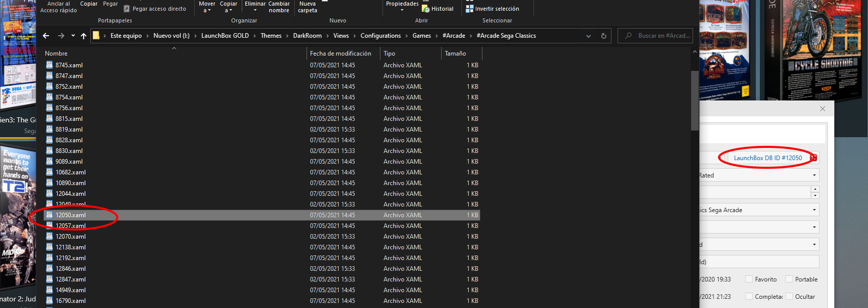Click the search field Buscar en #Arcad...
868x308 pixels.
coord(655,36)
